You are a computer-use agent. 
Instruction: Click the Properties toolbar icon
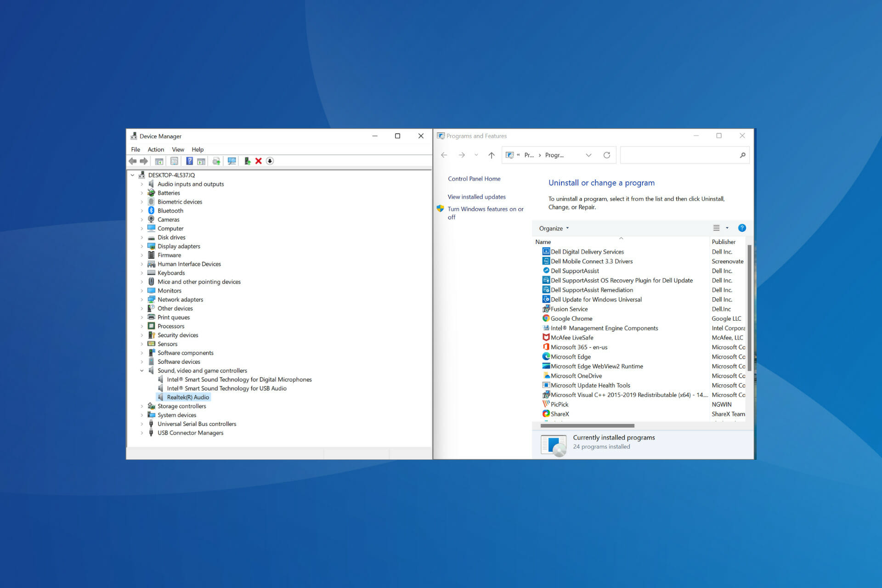coord(174,161)
